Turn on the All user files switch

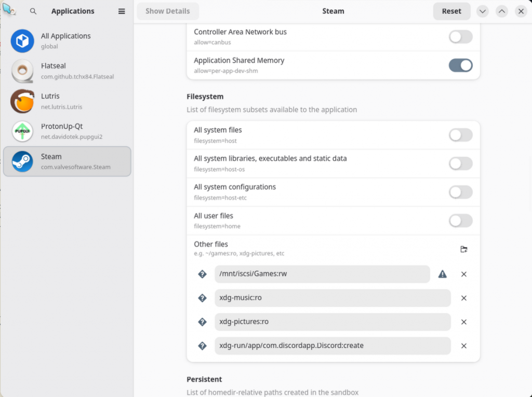point(460,221)
